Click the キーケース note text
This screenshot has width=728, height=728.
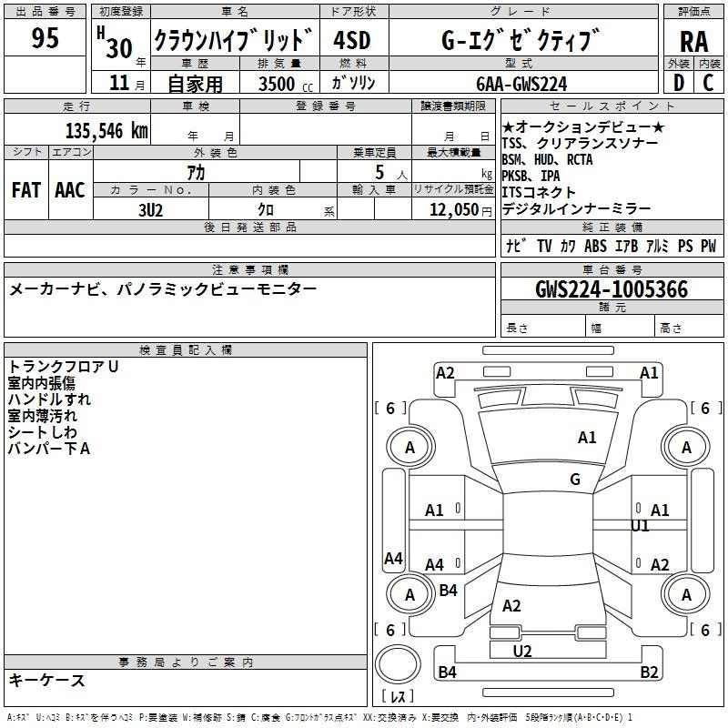click(47, 680)
